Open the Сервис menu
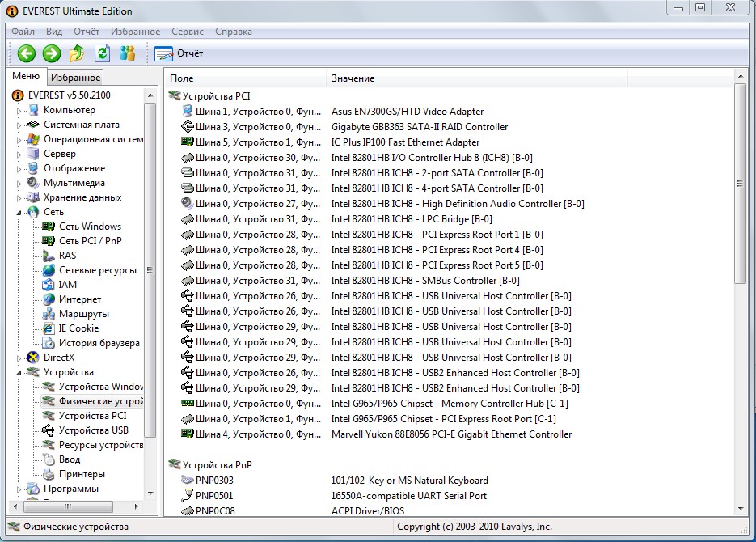This screenshot has height=542, width=756. pos(188,32)
